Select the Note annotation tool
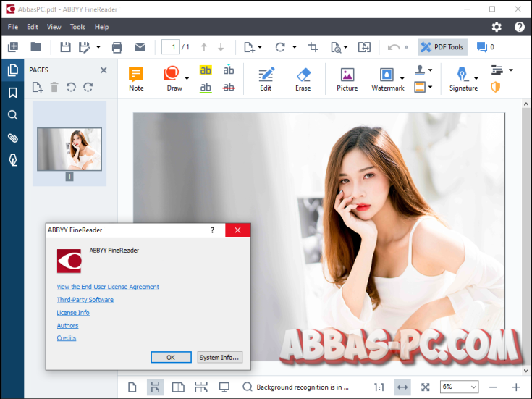The image size is (532, 399). [136, 78]
